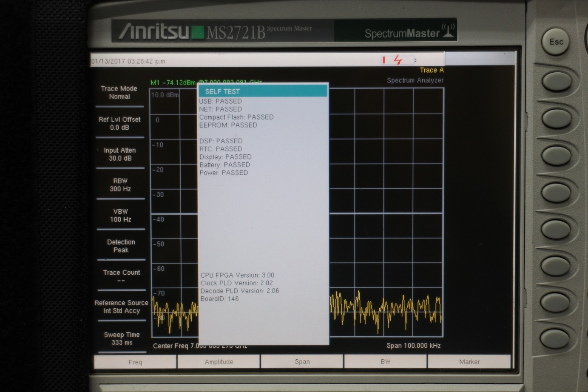Click the Decode PLD Version: 2.06 text
This screenshot has width=588, height=392.
tap(240, 291)
